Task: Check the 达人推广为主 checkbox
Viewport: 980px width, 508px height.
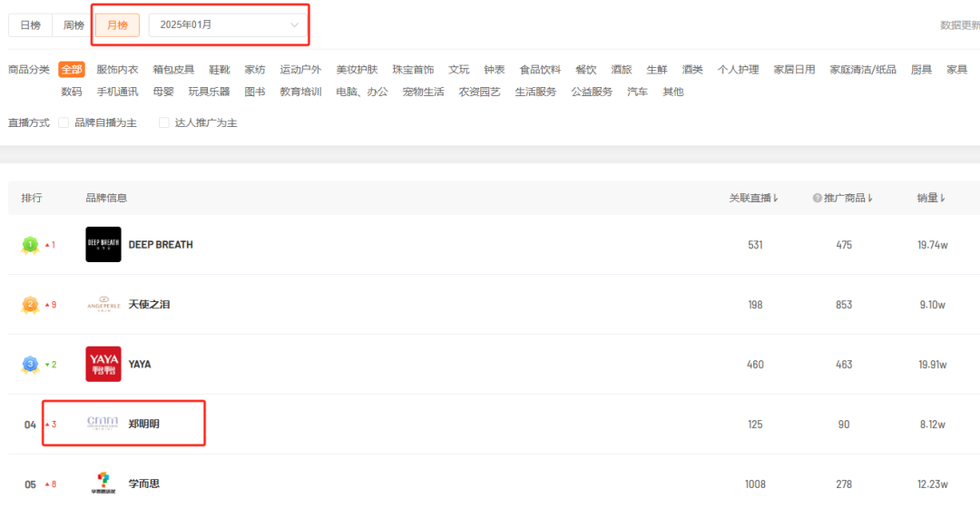Action: [163, 122]
